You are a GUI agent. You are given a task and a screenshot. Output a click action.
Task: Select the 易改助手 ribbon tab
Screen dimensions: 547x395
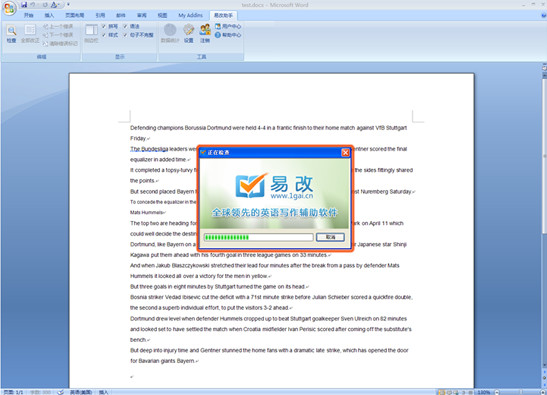click(223, 15)
